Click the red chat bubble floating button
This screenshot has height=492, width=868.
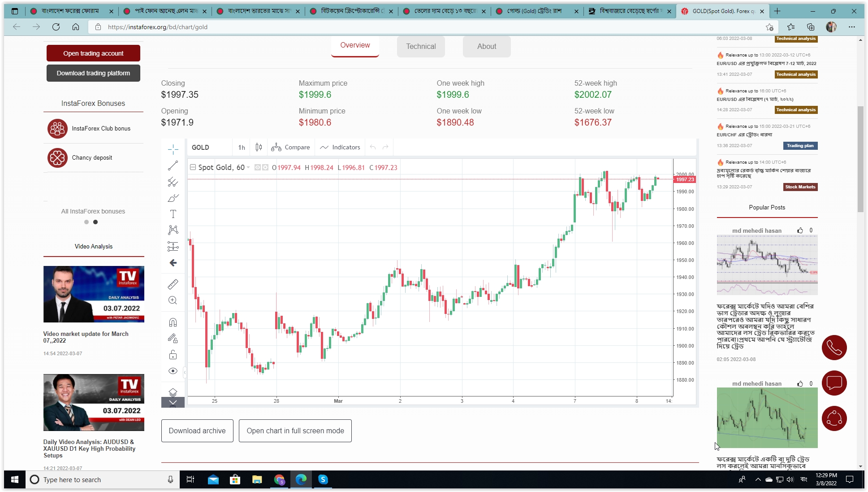tap(834, 383)
